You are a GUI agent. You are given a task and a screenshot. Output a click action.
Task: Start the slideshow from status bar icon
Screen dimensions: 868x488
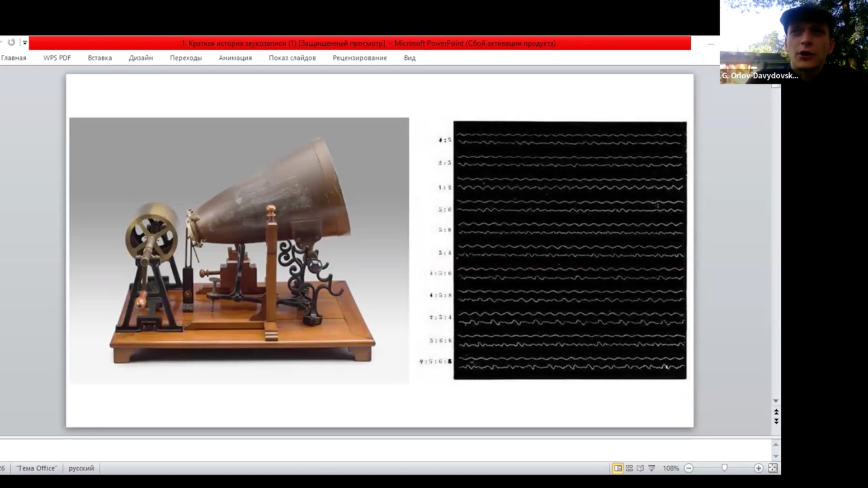[x=651, y=468]
